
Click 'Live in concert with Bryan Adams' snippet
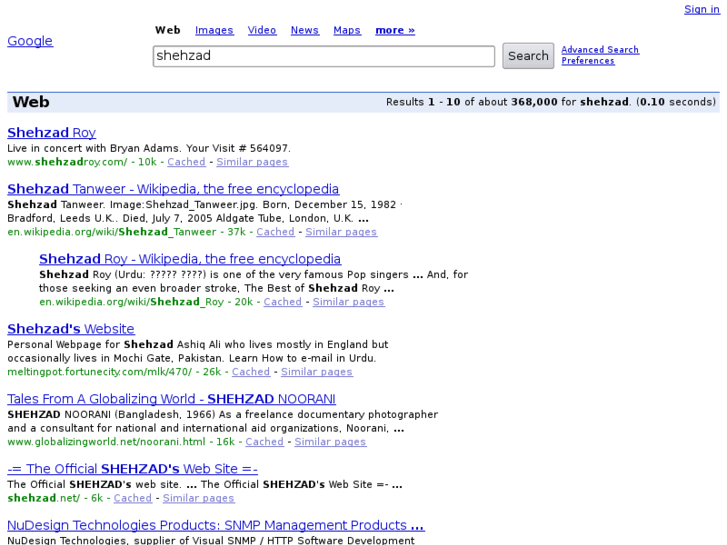coord(95,148)
